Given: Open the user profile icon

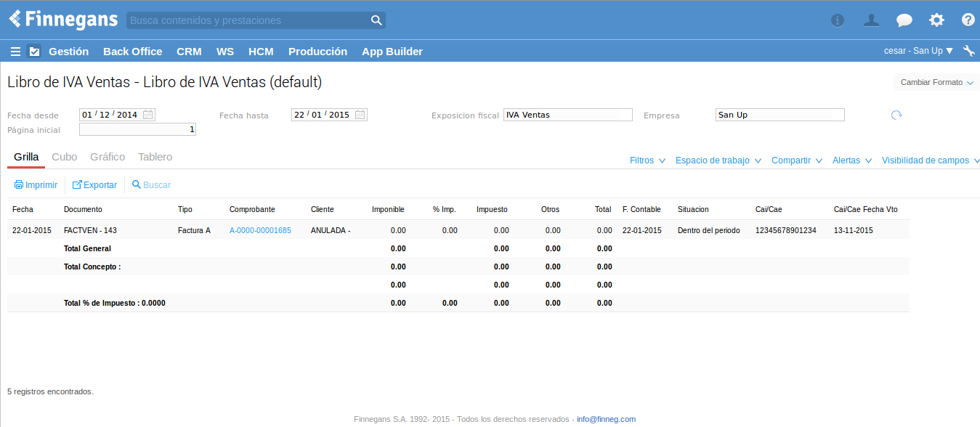Looking at the screenshot, I should pyautogui.click(x=871, y=20).
